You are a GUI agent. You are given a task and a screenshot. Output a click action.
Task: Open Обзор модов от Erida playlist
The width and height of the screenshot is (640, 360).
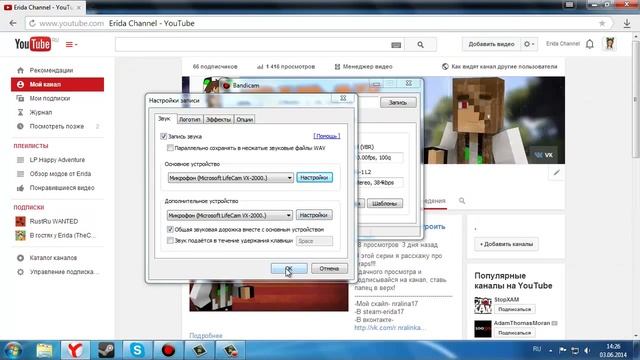(x=60, y=174)
